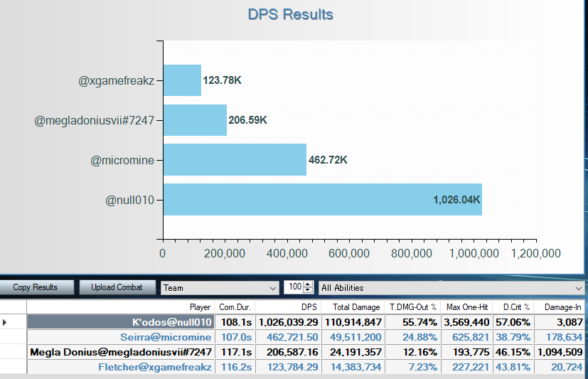
Task: Expand the All Abilities dropdown
Action: click(x=451, y=287)
